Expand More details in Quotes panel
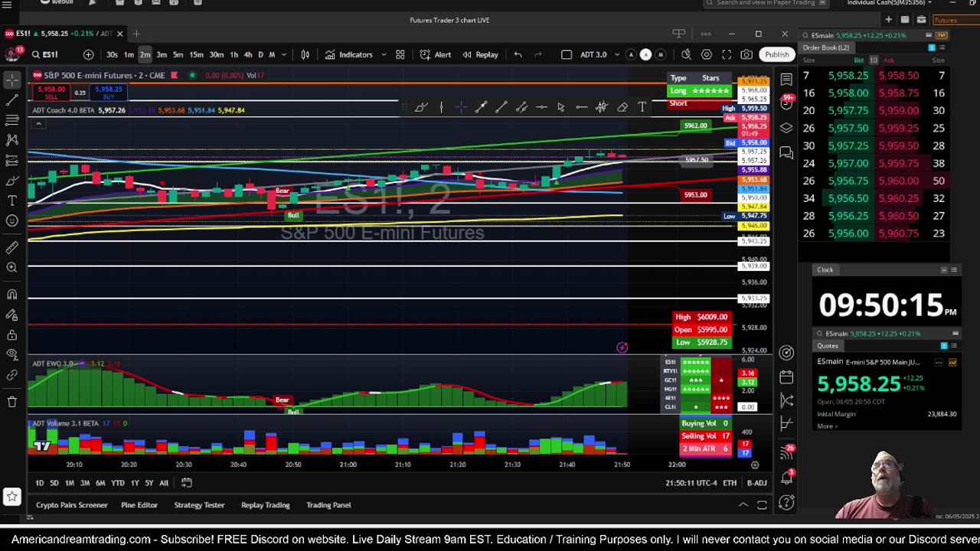Viewport: 980px width, 551px height. tap(827, 426)
